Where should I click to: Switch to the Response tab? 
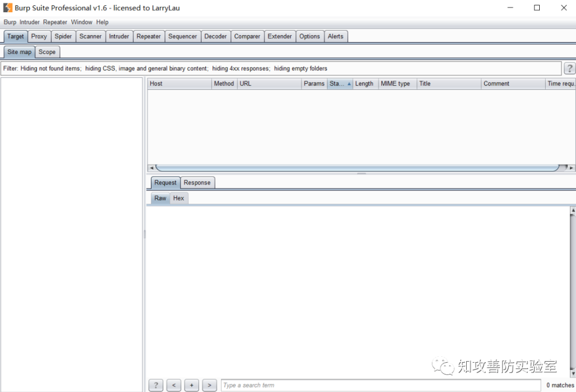(197, 182)
